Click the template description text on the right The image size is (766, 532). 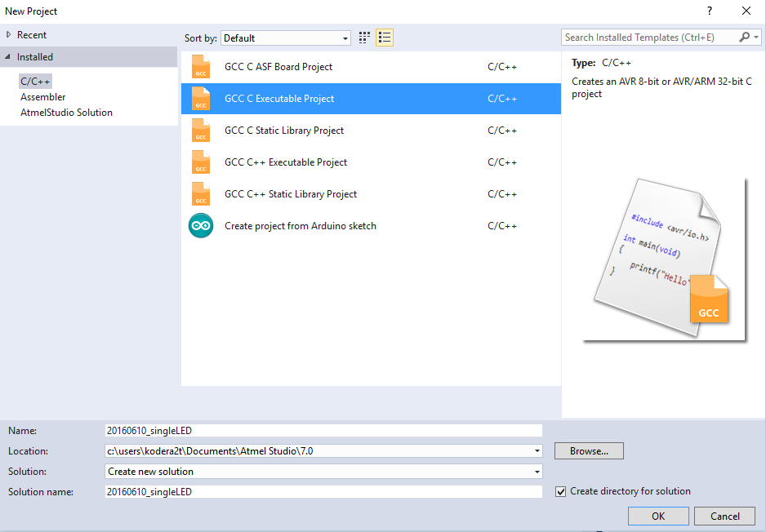(x=662, y=88)
